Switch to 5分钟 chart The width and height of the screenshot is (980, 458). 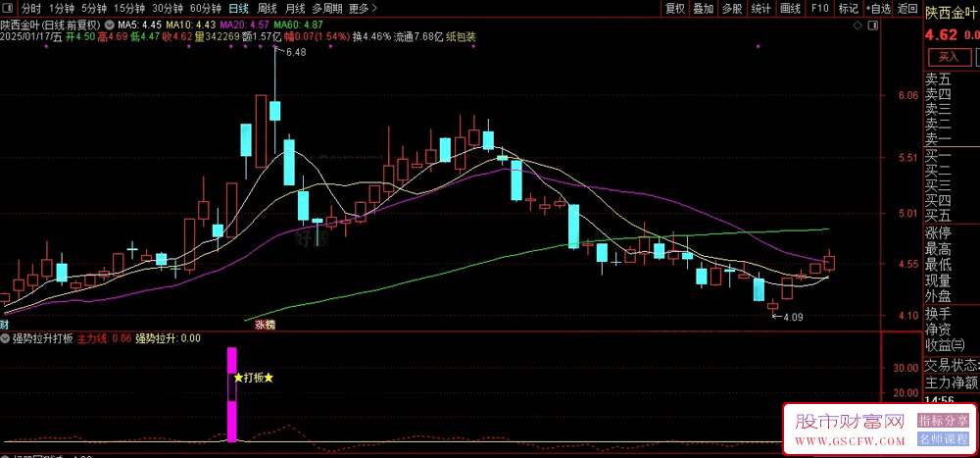coord(92,8)
